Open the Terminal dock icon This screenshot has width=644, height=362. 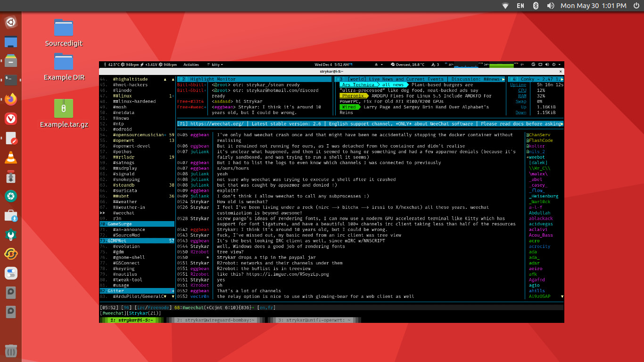(11, 80)
